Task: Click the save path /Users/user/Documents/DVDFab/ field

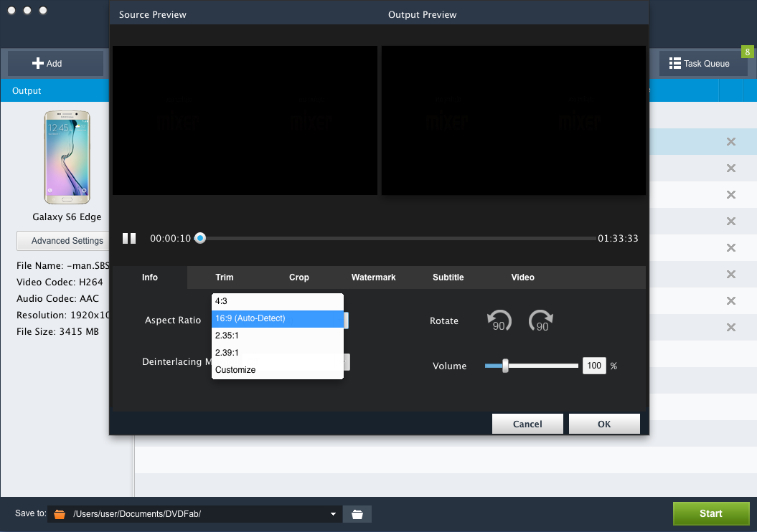Action: (x=194, y=514)
